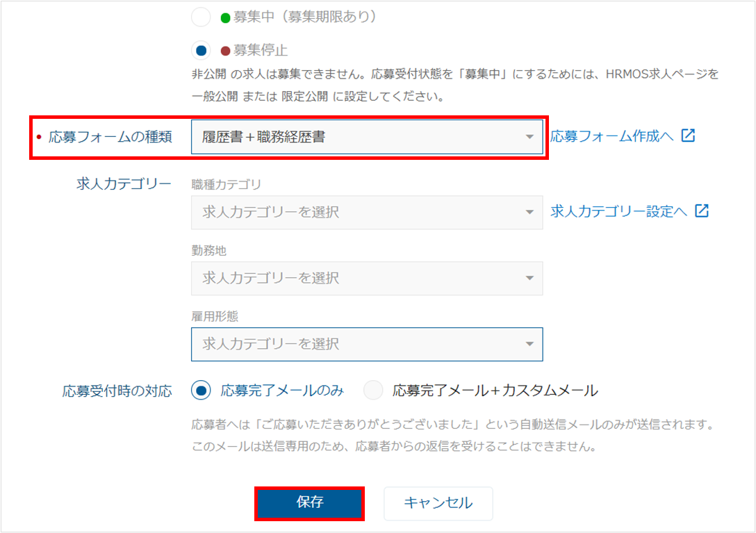Open the 職種カテゴリ dropdown
756x533 pixels.
(x=367, y=212)
